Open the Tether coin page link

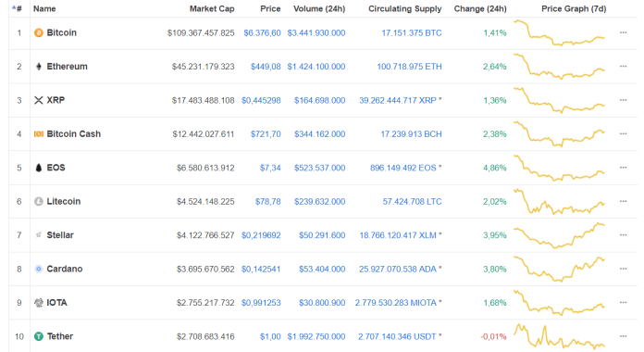point(60,336)
